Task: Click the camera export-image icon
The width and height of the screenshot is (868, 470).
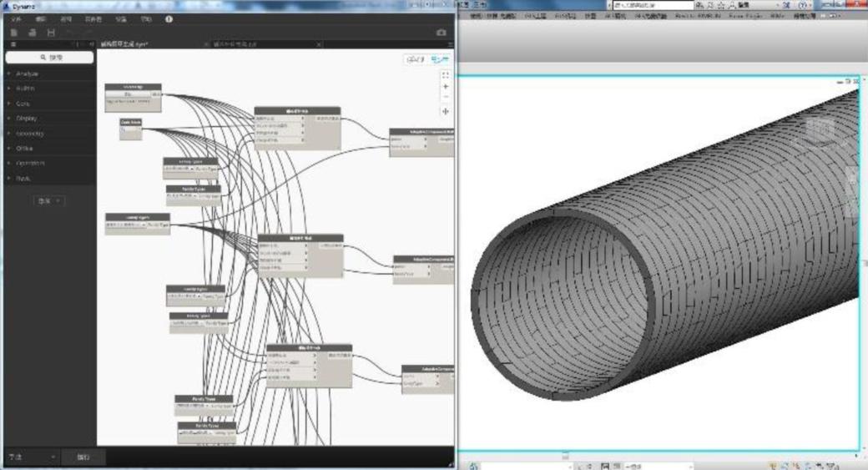Action: pos(441,32)
